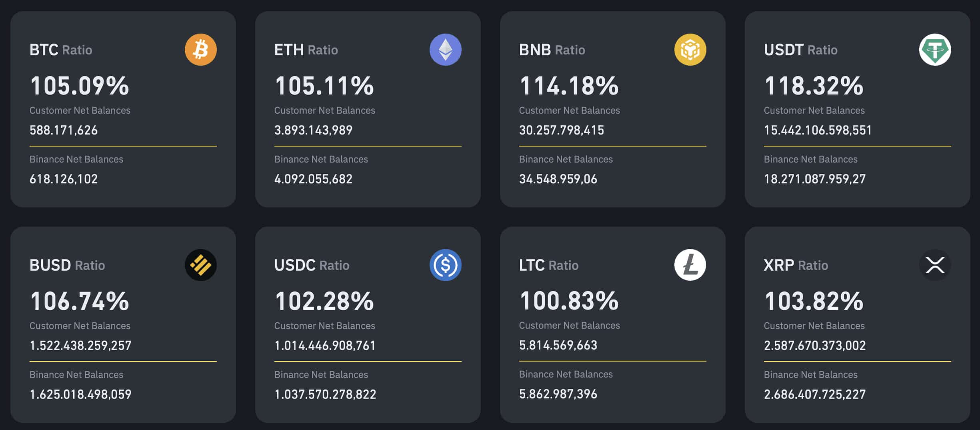Click the USDC dollar logo icon
This screenshot has width=980, height=430.
tap(445, 264)
